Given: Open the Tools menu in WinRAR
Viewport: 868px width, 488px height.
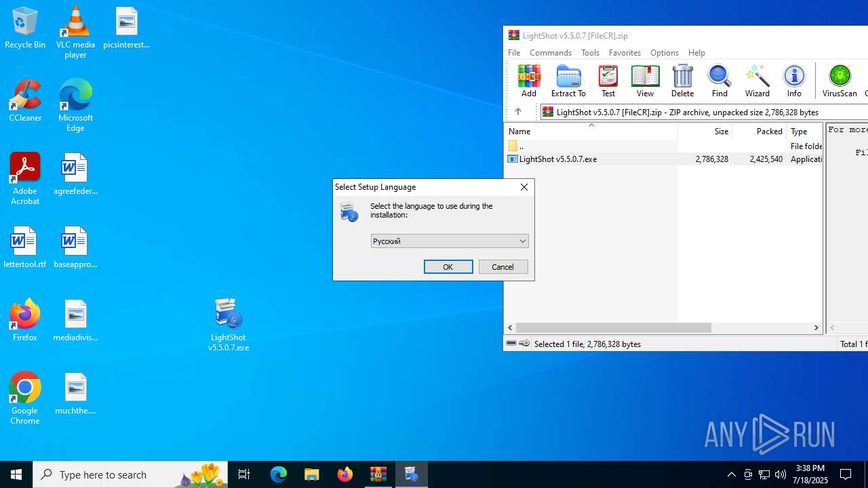Looking at the screenshot, I should (x=590, y=52).
